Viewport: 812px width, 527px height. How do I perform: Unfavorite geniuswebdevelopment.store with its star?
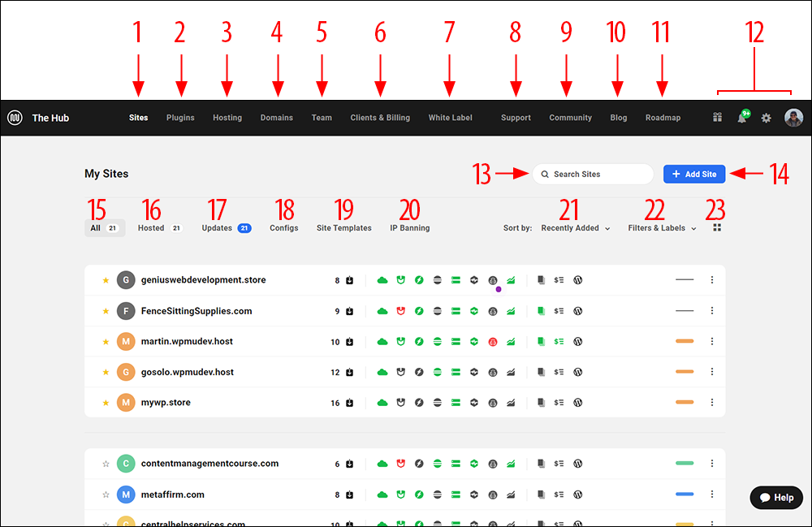click(106, 280)
